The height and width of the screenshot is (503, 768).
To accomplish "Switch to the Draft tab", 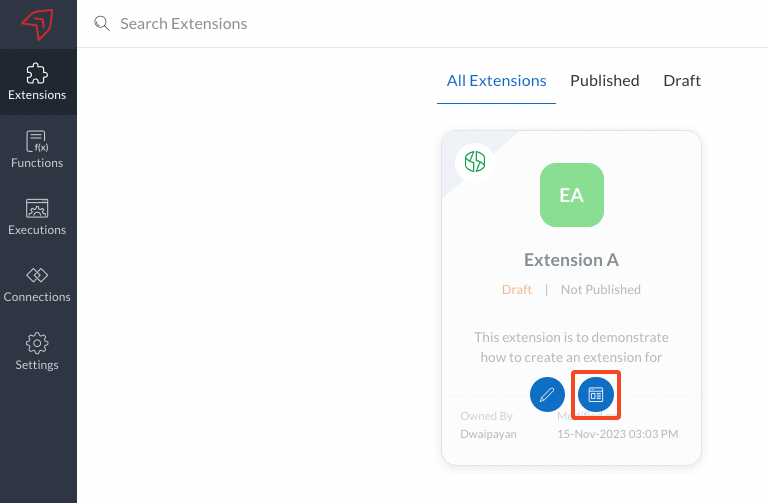I will click(x=682, y=81).
